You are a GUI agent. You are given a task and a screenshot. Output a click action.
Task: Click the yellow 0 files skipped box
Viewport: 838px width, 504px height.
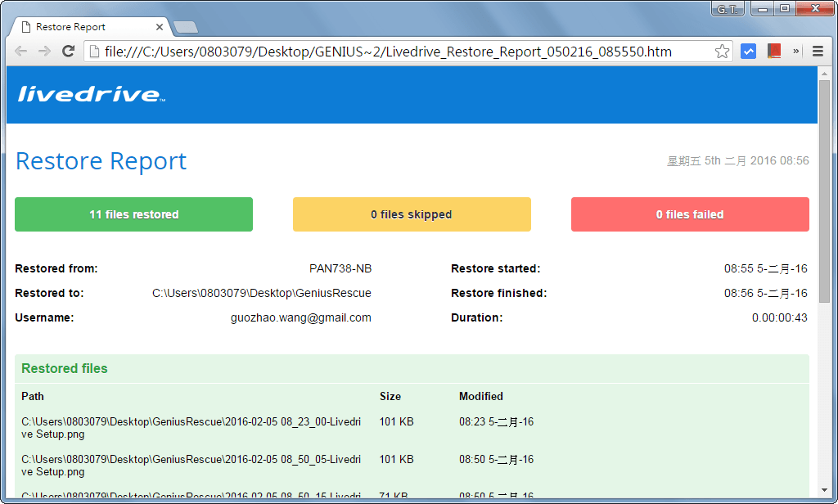(412, 214)
